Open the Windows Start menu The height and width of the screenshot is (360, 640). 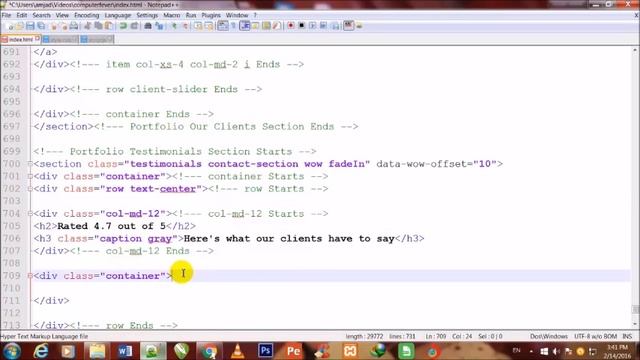11,351
